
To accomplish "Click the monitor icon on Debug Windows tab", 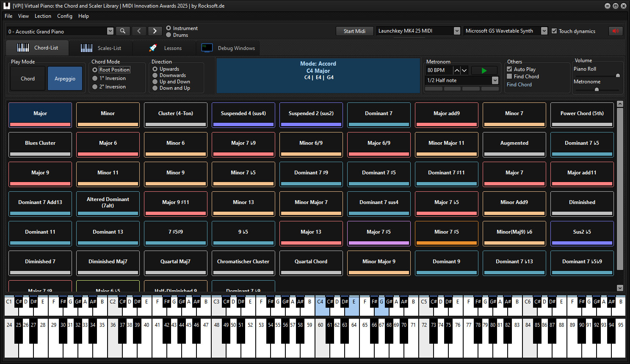I will [207, 48].
